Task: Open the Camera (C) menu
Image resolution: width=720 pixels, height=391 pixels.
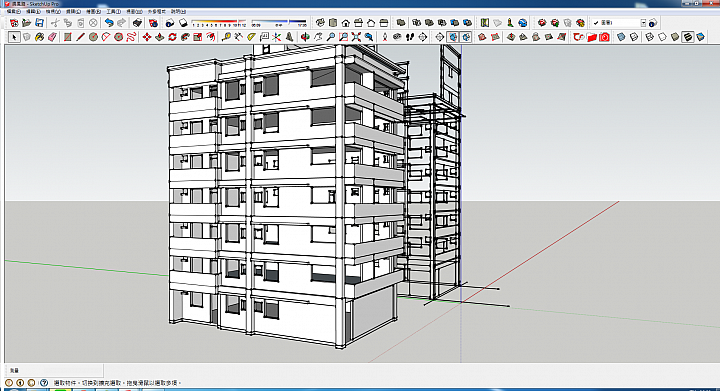Action: [x=73, y=11]
